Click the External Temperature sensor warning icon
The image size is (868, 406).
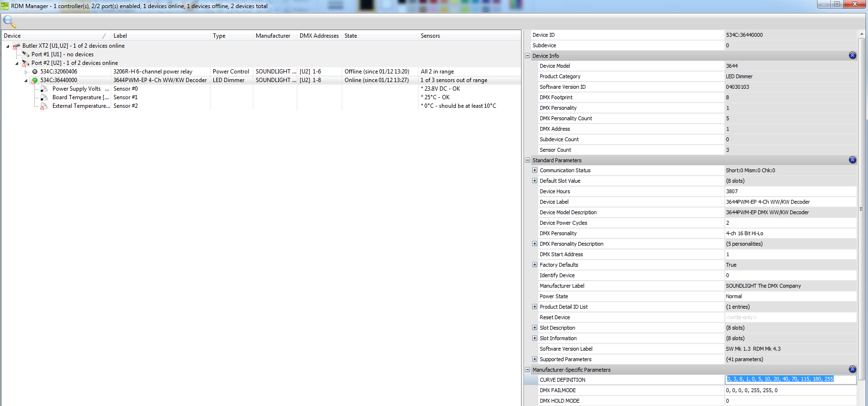pos(44,106)
